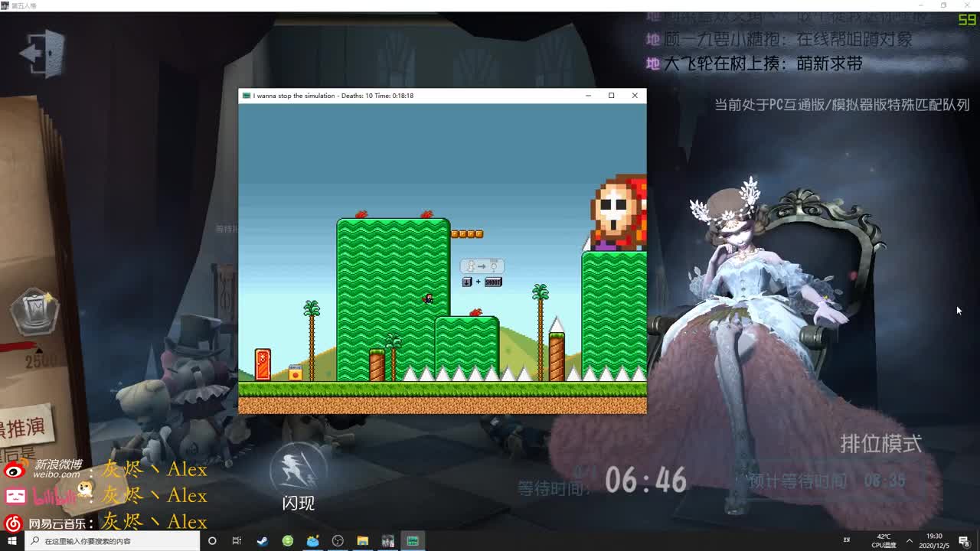The height and width of the screenshot is (551, 980).
Task: Launch Steam from the taskbar
Action: pos(263,541)
